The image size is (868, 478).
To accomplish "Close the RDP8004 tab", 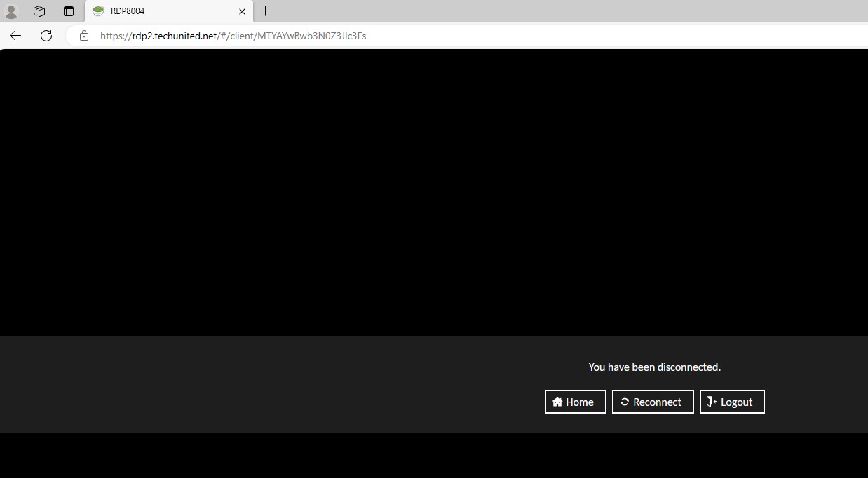I will (242, 11).
